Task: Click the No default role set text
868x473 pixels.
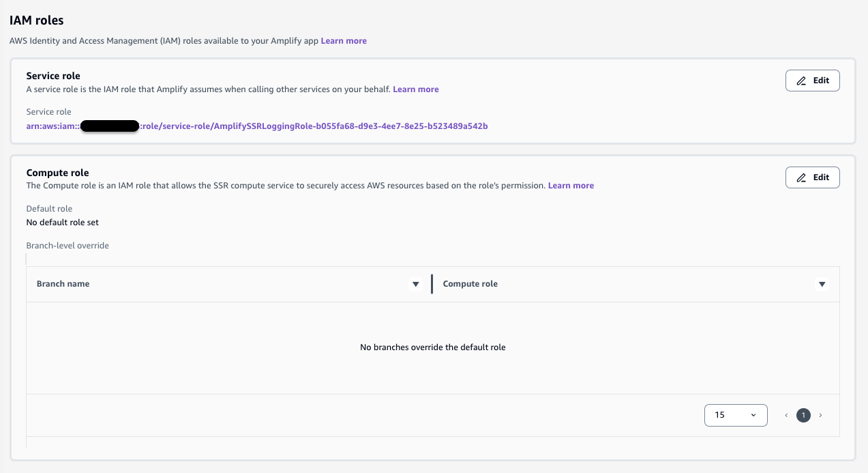Action: pyautogui.click(x=61, y=222)
